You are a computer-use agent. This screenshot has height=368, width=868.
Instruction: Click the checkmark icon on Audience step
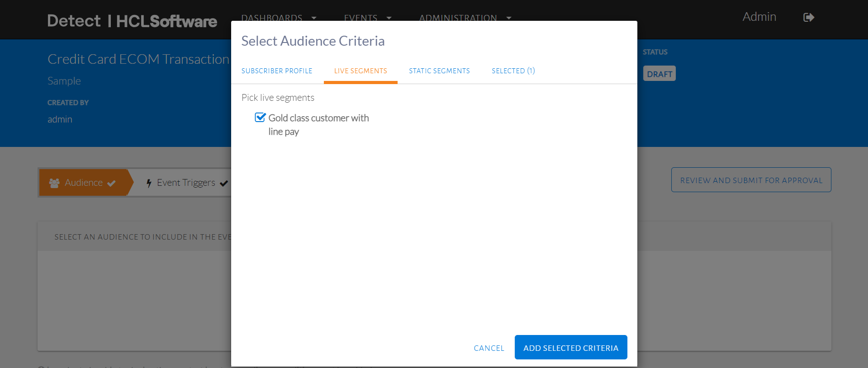(x=111, y=183)
